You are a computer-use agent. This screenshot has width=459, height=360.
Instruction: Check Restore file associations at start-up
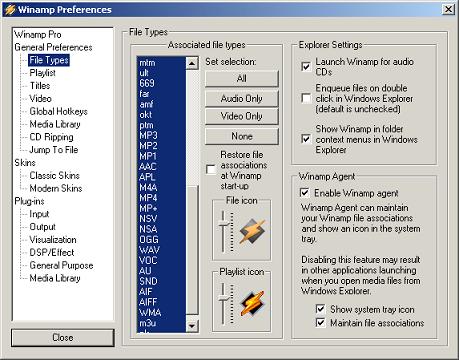pos(211,170)
